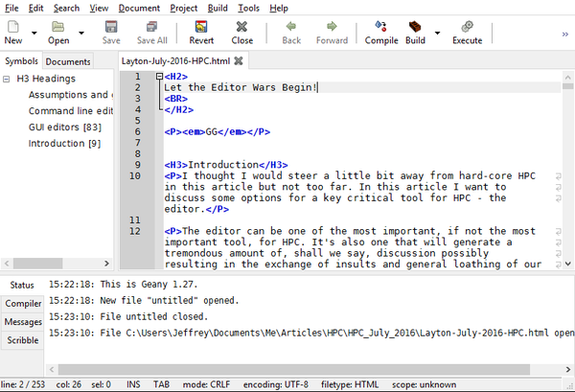
Task: Click 'scope: unknown' in the status bar
Action: (425, 384)
